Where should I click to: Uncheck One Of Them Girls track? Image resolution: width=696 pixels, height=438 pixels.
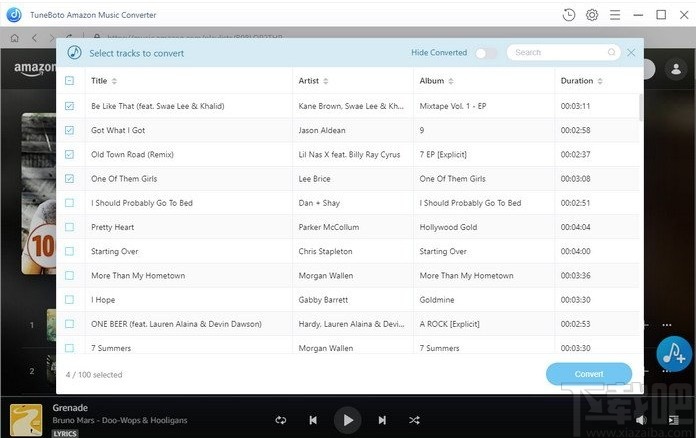pos(70,178)
